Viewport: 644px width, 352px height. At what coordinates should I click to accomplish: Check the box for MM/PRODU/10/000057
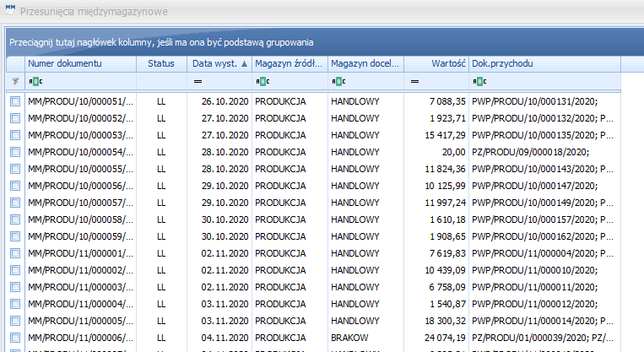coord(15,203)
